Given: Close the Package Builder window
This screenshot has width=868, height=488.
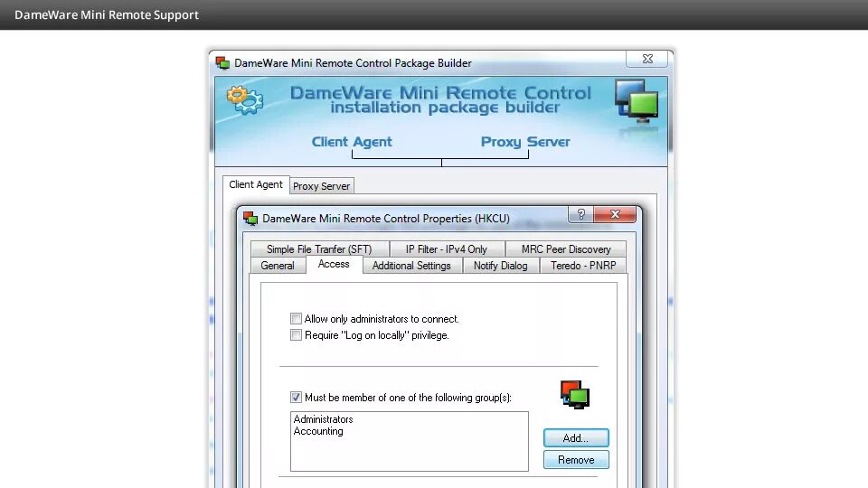Looking at the screenshot, I should tap(647, 59).
